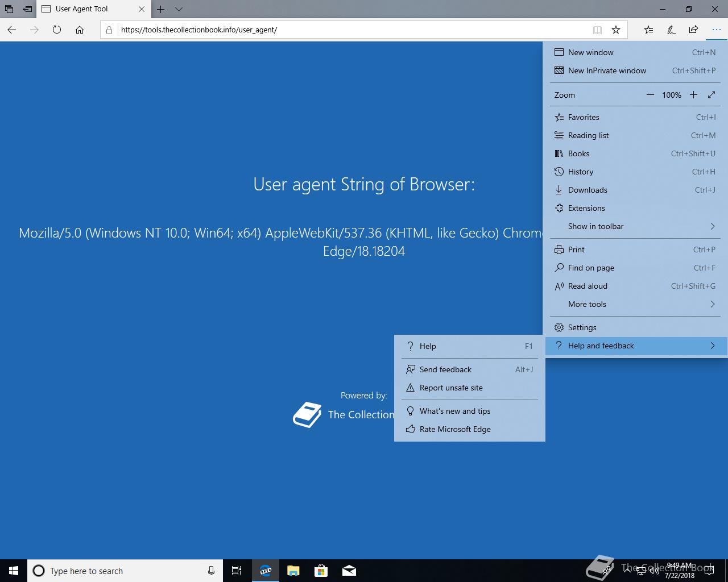The width and height of the screenshot is (728, 582).
Task: Open the Favorites hub icon
Action: pyautogui.click(x=648, y=30)
